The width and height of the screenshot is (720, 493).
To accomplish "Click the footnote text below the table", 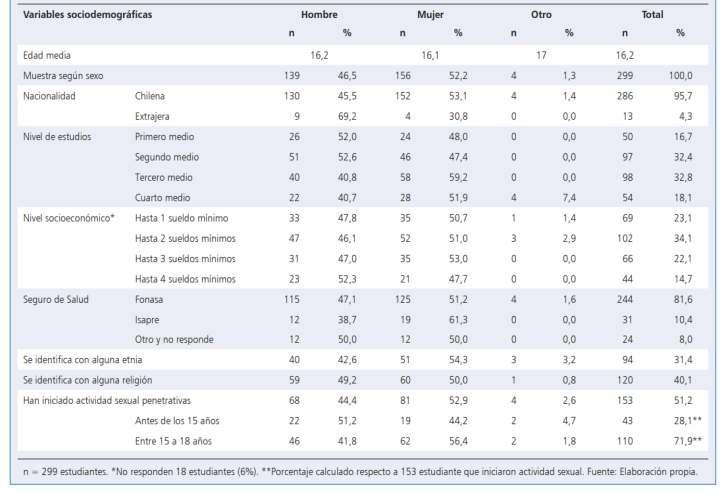I will [360, 472].
